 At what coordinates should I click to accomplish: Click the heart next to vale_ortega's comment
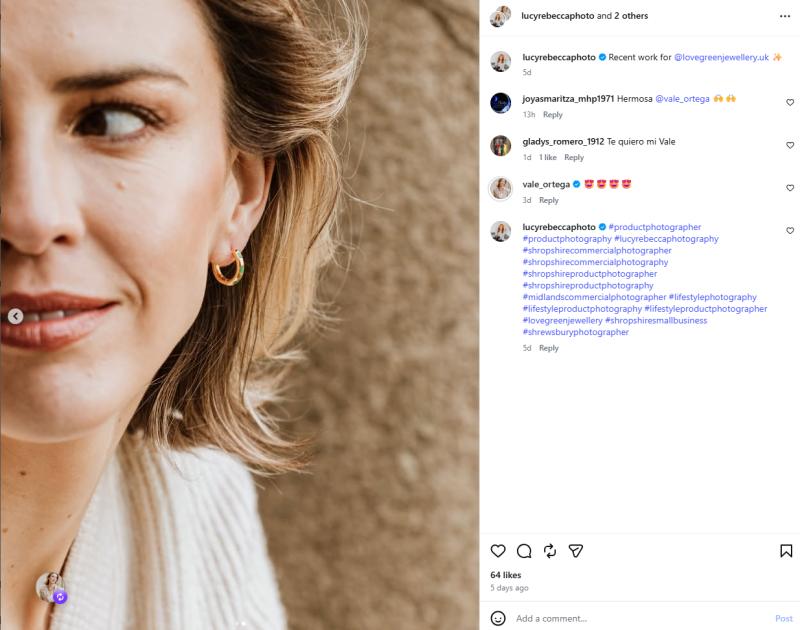pyautogui.click(x=790, y=188)
